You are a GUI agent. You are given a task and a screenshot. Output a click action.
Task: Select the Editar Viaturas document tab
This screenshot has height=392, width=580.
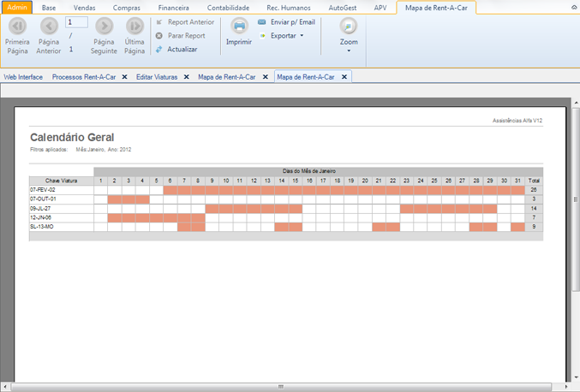[157, 77]
